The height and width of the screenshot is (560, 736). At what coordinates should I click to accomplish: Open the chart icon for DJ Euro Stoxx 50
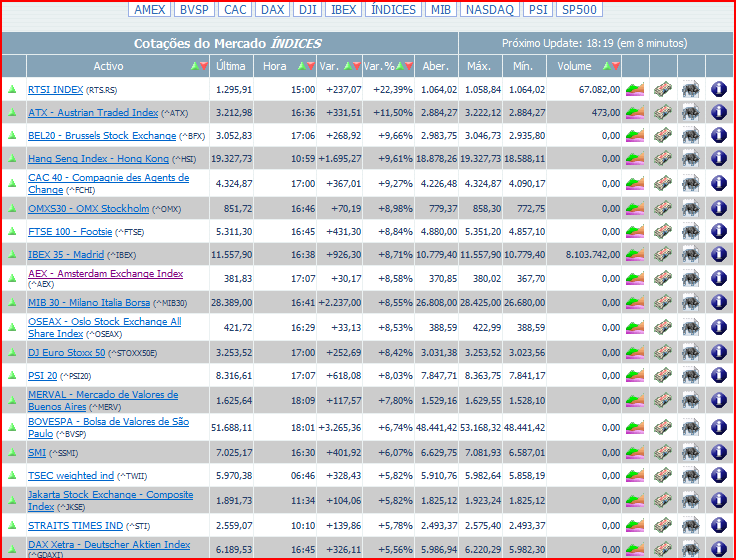click(635, 353)
